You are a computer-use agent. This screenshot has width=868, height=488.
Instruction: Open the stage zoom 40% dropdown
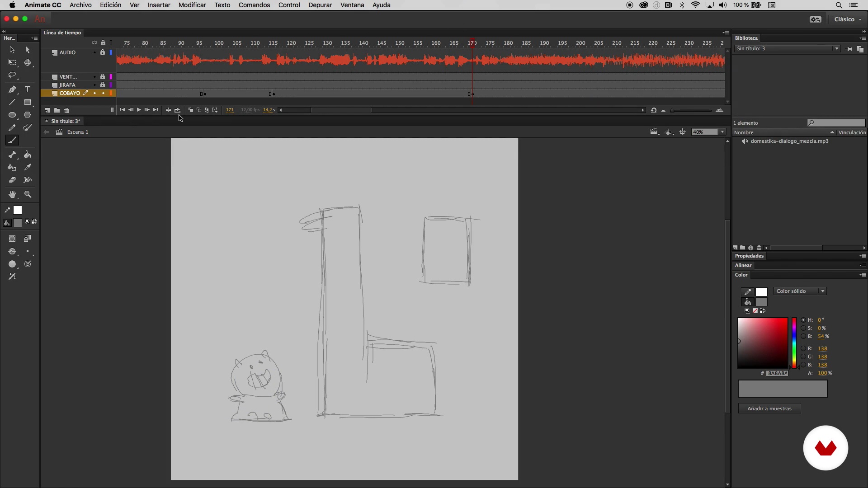[x=722, y=132]
